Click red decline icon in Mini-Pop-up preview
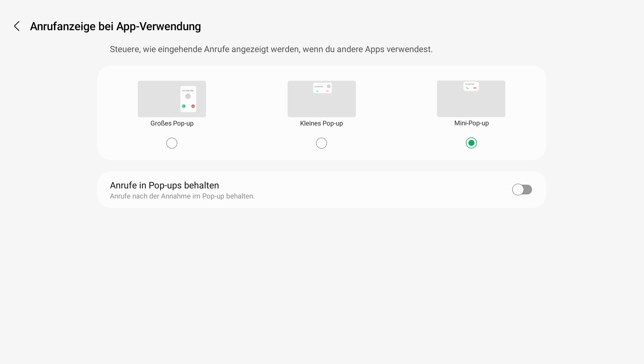Viewport: 644px width, 364px height. (475, 88)
